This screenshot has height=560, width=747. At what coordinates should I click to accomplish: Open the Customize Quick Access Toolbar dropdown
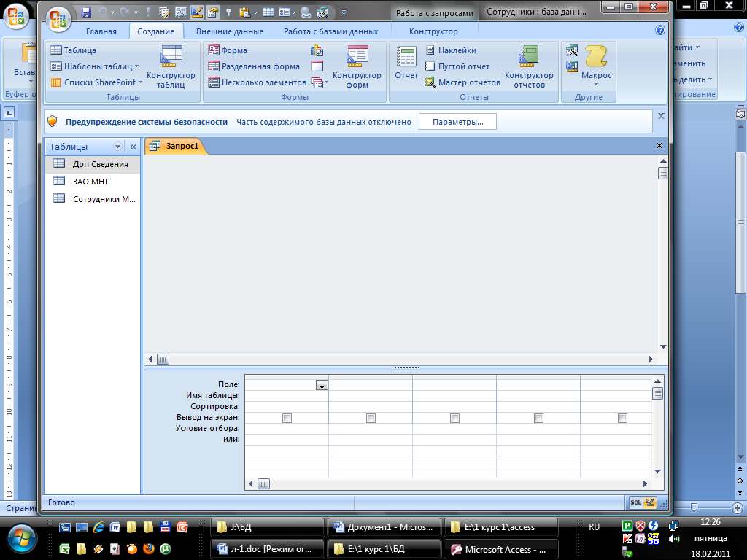click(344, 12)
